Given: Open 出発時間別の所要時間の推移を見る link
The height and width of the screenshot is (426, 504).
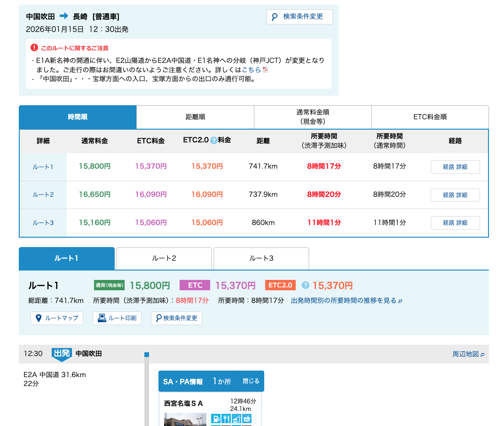Looking at the screenshot, I should (346, 301).
